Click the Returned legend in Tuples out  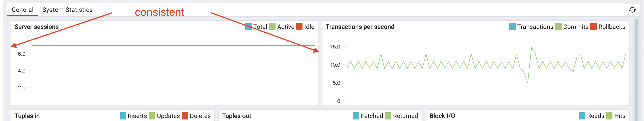click(x=402, y=116)
